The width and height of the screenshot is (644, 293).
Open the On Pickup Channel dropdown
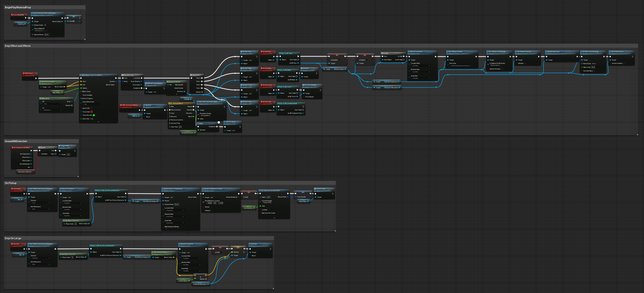41,203
